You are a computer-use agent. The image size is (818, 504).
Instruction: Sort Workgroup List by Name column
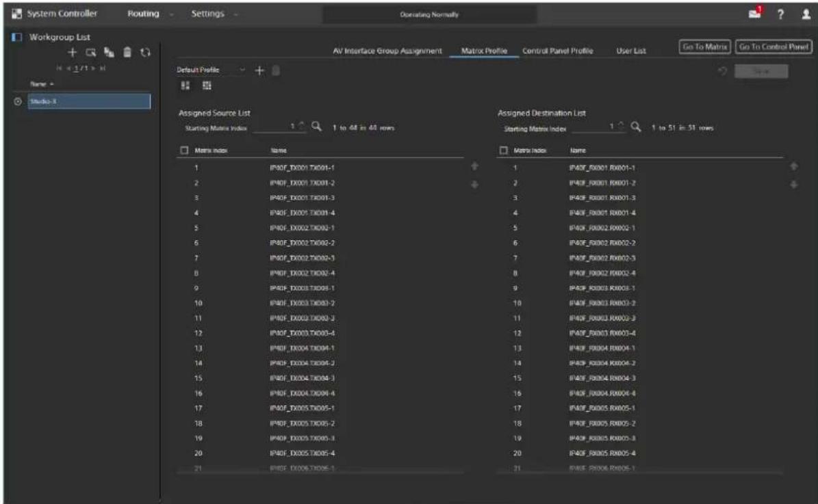(42, 84)
